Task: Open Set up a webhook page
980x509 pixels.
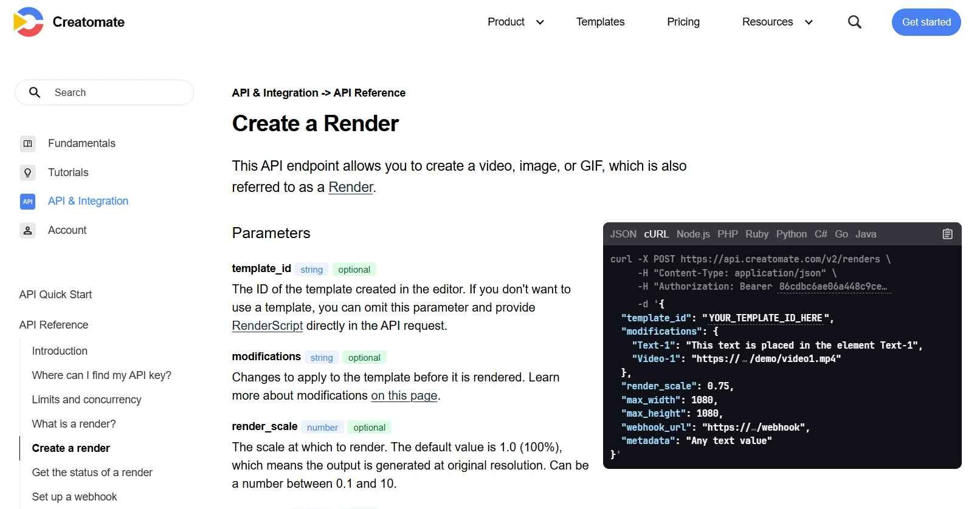Action: coord(74,497)
